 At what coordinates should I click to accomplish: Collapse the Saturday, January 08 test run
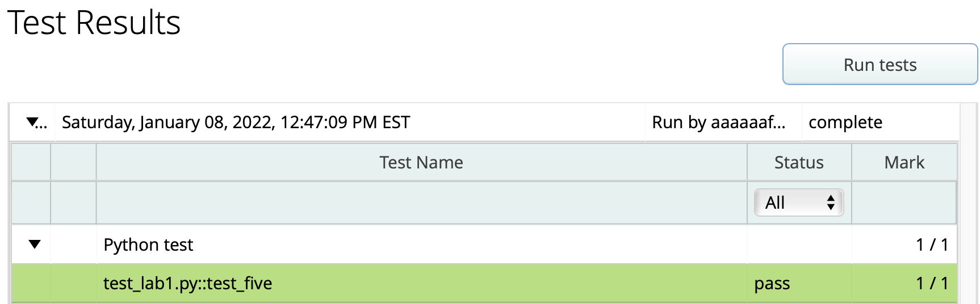click(33, 122)
